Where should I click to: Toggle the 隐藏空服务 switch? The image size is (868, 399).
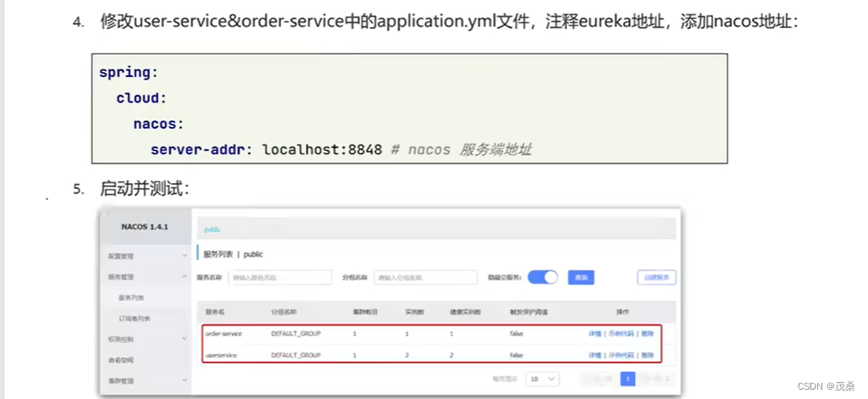[543, 277]
